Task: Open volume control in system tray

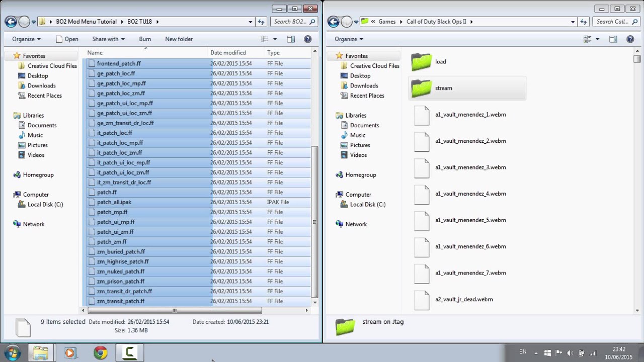Action: pyautogui.click(x=570, y=353)
